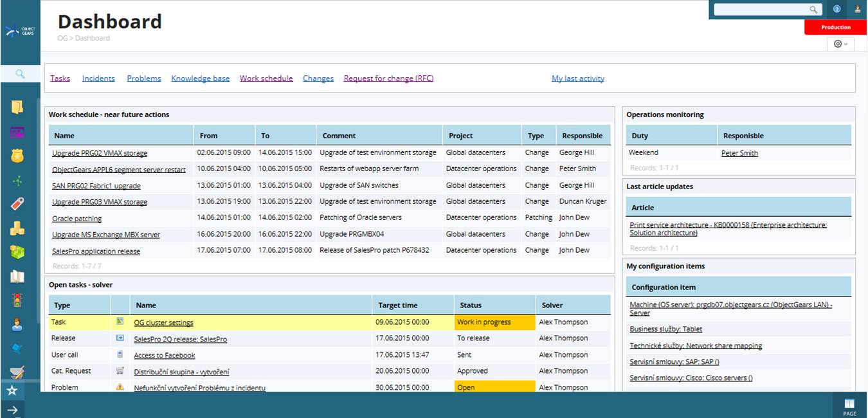Open the sidebar search magnifier

click(20, 74)
